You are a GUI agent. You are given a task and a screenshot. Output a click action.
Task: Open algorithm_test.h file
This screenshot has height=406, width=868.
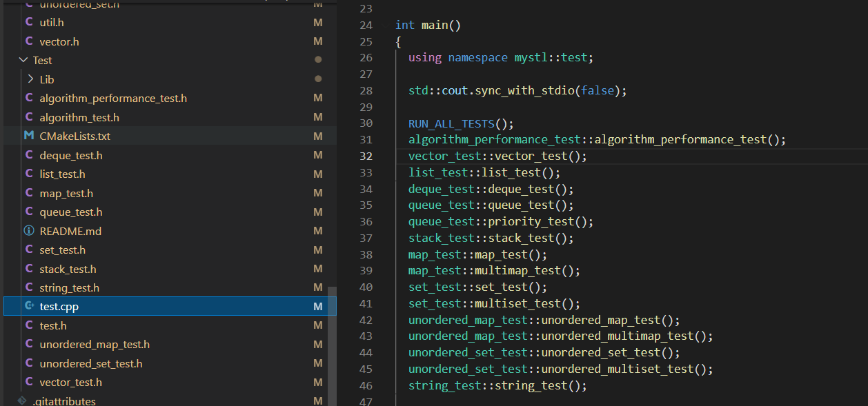pos(79,117)
